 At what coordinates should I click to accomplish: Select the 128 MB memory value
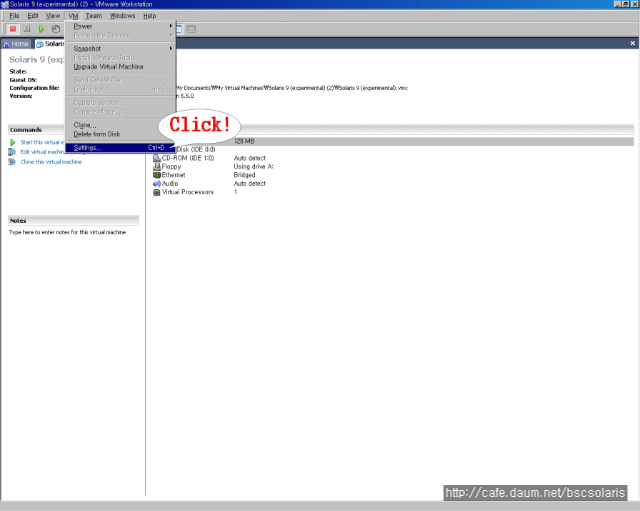244,141
